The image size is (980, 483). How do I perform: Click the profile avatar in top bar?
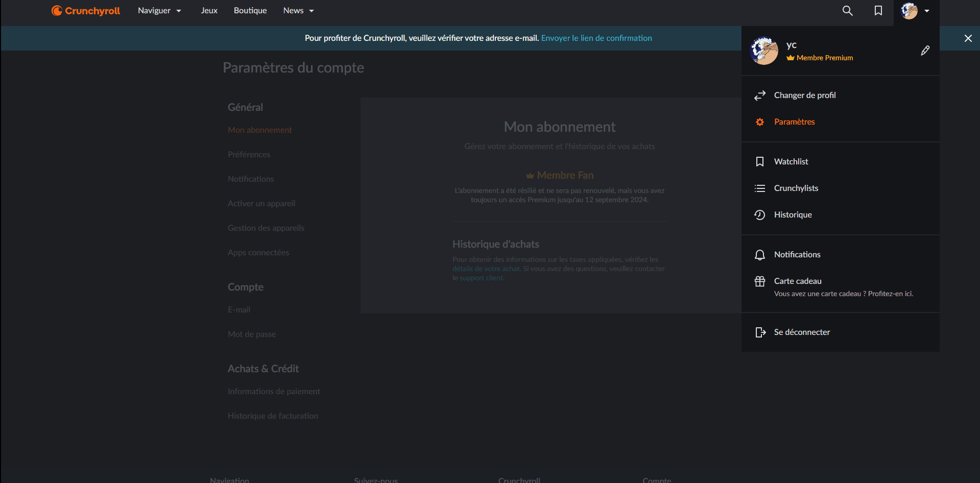click(910, 11)
